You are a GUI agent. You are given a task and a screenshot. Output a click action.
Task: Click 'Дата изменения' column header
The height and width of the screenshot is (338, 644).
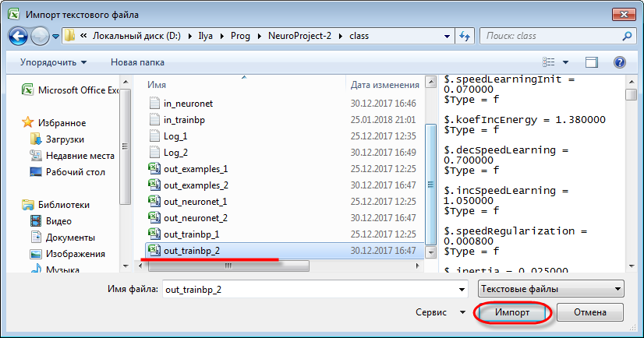pos(385,84)
